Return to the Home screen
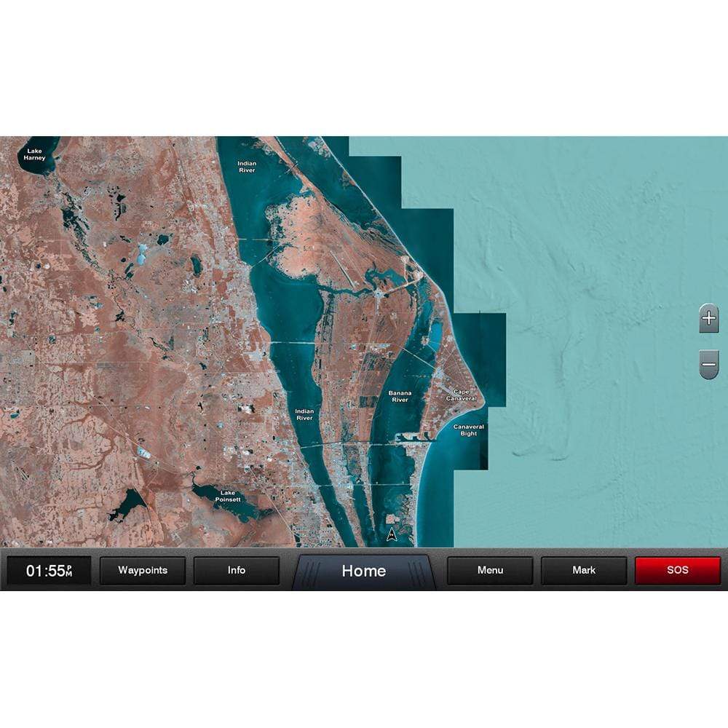The image size is (728, 728). click(363, 571)
